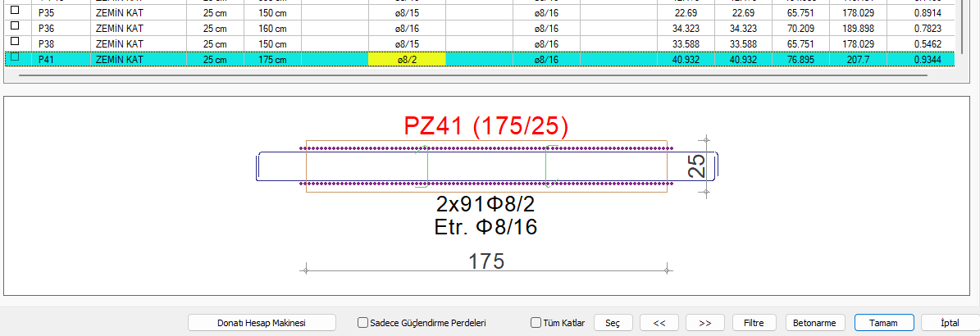This screenshot has width=980, height=336.
Task: Go to next wall with >> button
Action: (704, 323)
